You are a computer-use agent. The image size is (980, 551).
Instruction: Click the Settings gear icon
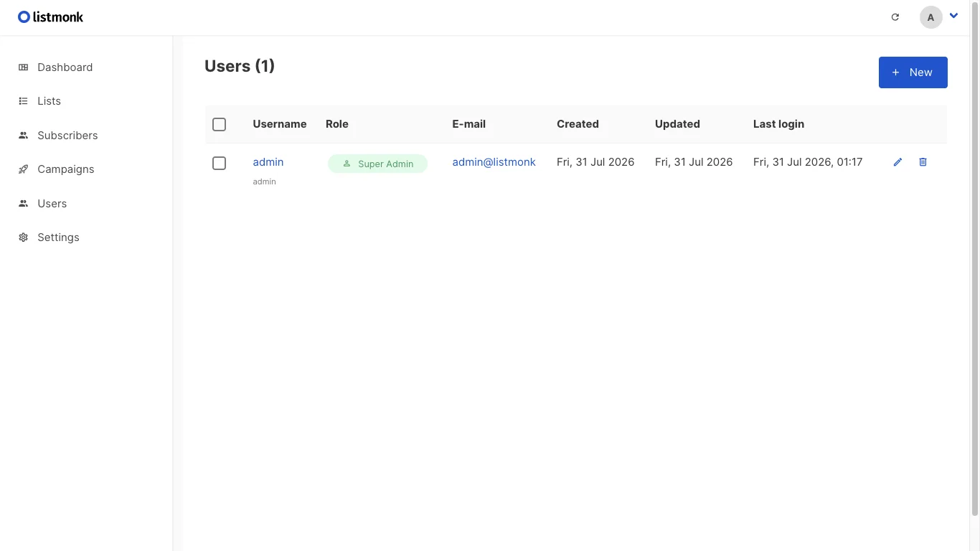pyautogui.click(x=23, y=237)
